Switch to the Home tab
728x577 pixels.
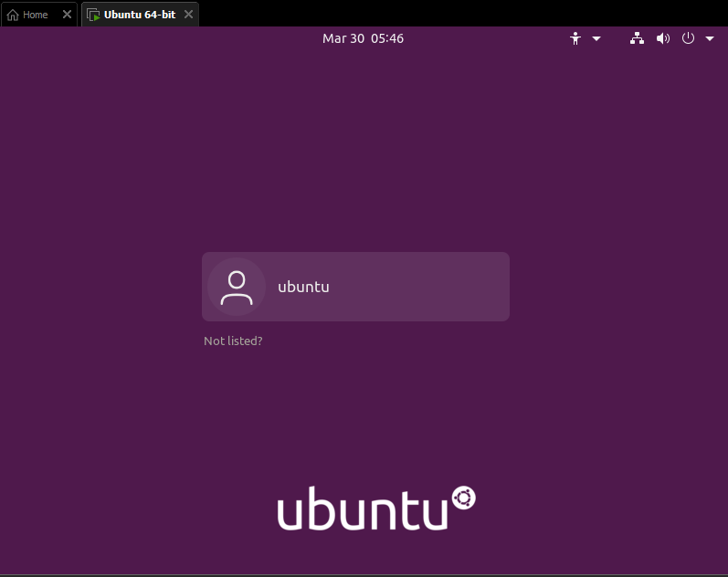click(x=39, y=15)
